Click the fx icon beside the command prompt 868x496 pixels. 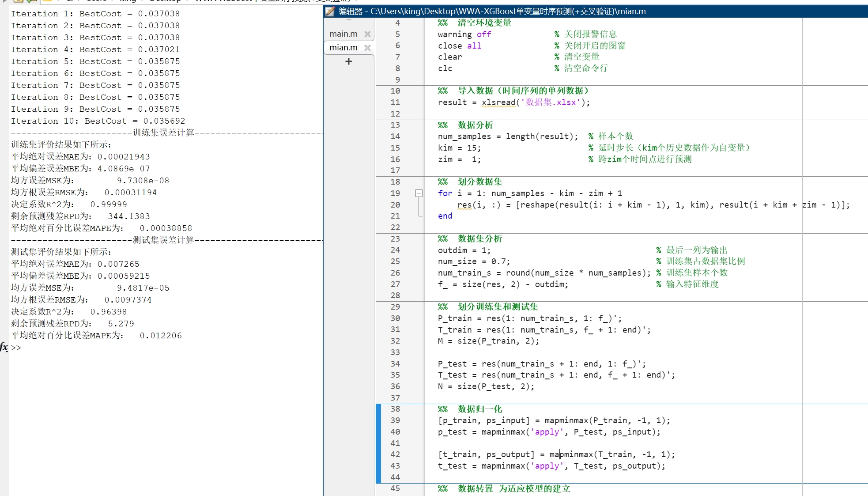point(4,348)
